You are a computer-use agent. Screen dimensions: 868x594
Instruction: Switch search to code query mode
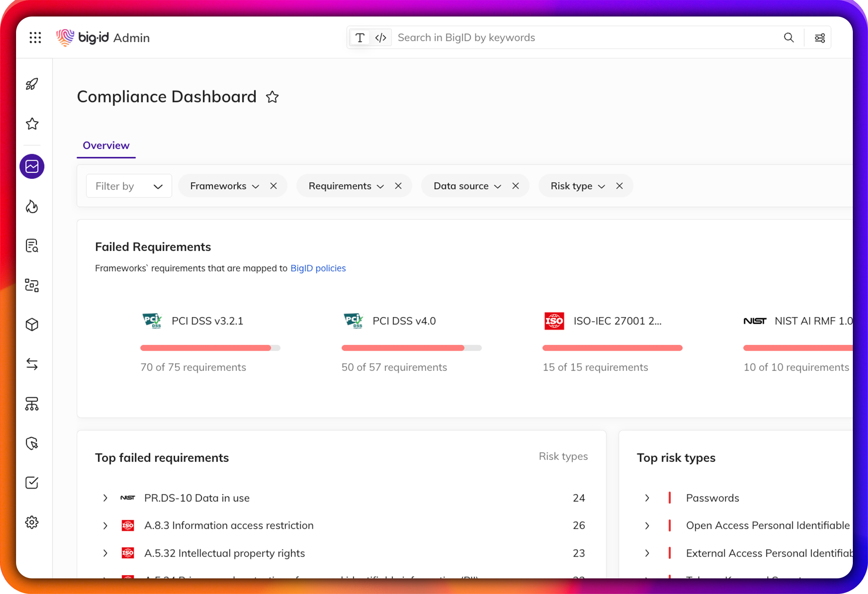[381, 38]
